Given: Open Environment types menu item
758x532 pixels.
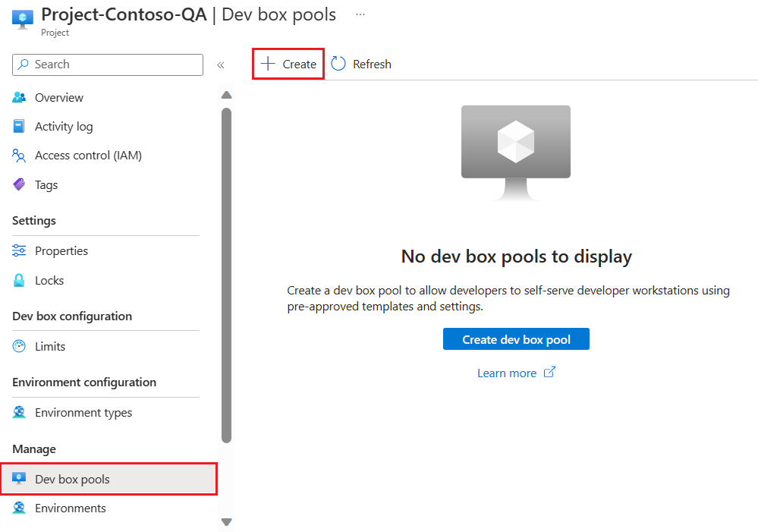Looking at the screenshot, I should [83, 413].
